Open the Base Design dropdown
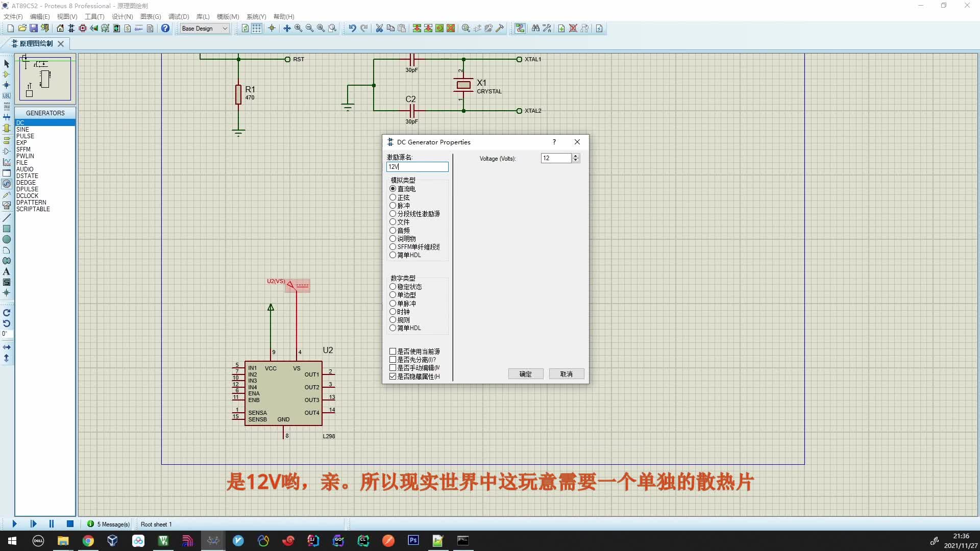Screen dimensions: 980x551 click(x=225, y=29)
